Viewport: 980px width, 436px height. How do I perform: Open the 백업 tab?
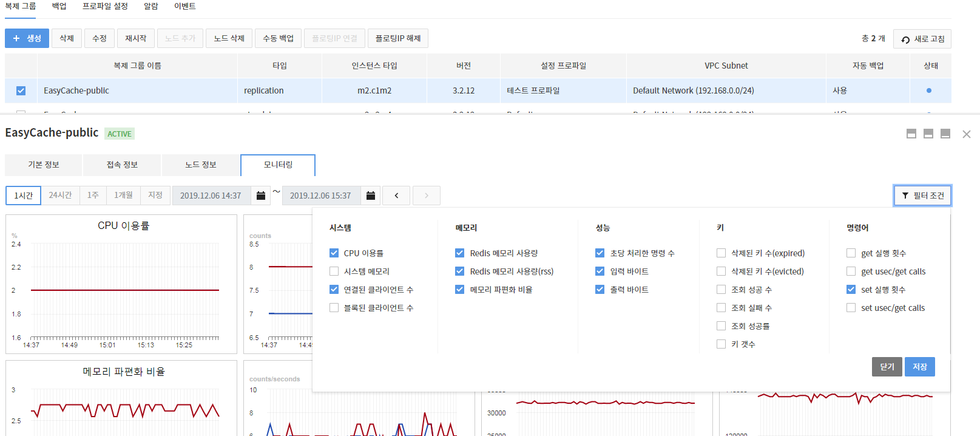coord(59,6)
